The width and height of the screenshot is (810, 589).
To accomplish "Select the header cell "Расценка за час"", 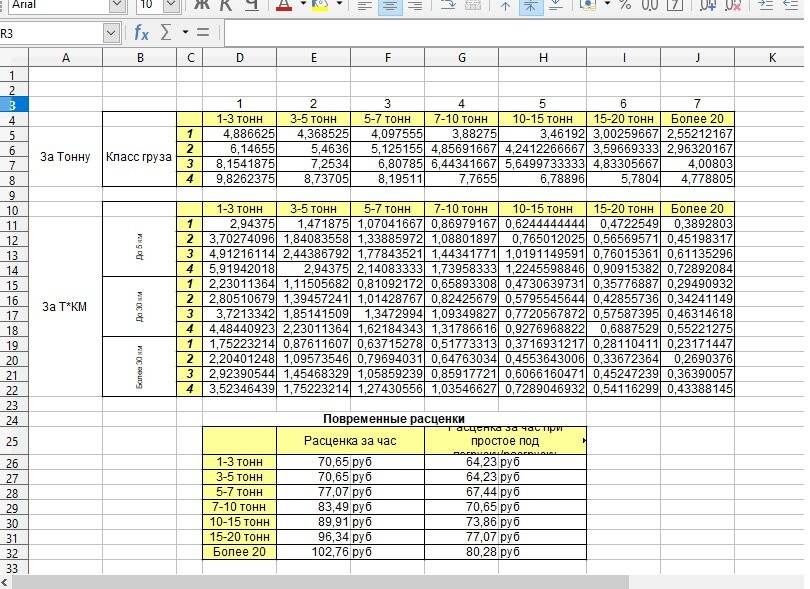I will pos(350,441).
